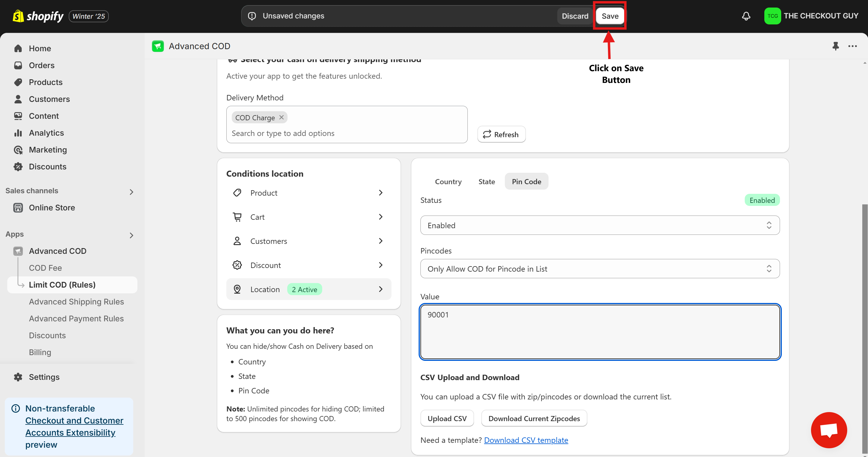
Task: Switch to the Country tab
Action: (448, 181)
